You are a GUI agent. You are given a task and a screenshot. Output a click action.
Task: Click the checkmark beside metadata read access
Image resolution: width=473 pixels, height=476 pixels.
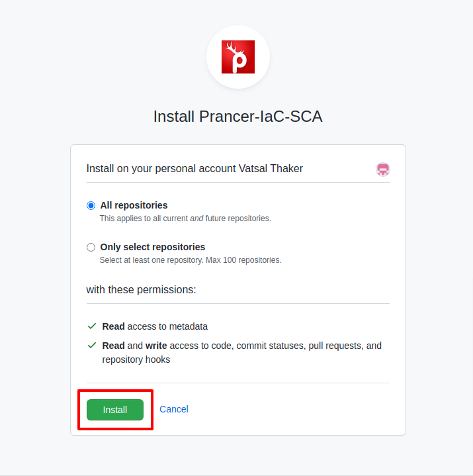coord(92,326)
